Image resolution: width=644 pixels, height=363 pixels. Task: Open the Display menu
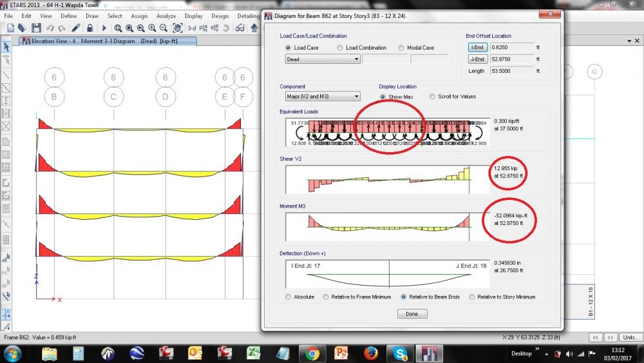click(193, 15)
